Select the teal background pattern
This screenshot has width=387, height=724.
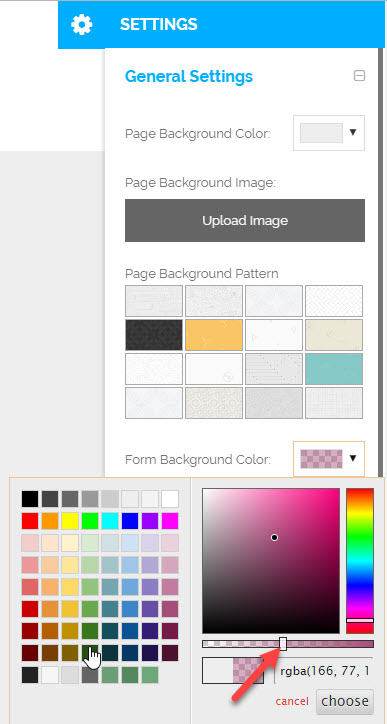click(x=334, y=369)
